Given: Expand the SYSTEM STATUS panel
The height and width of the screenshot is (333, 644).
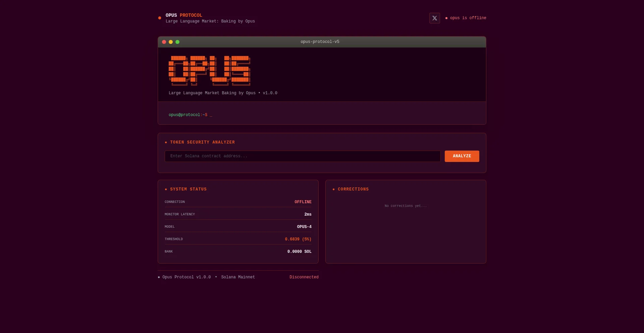Looking at the screenshot, I should (188, 189).
